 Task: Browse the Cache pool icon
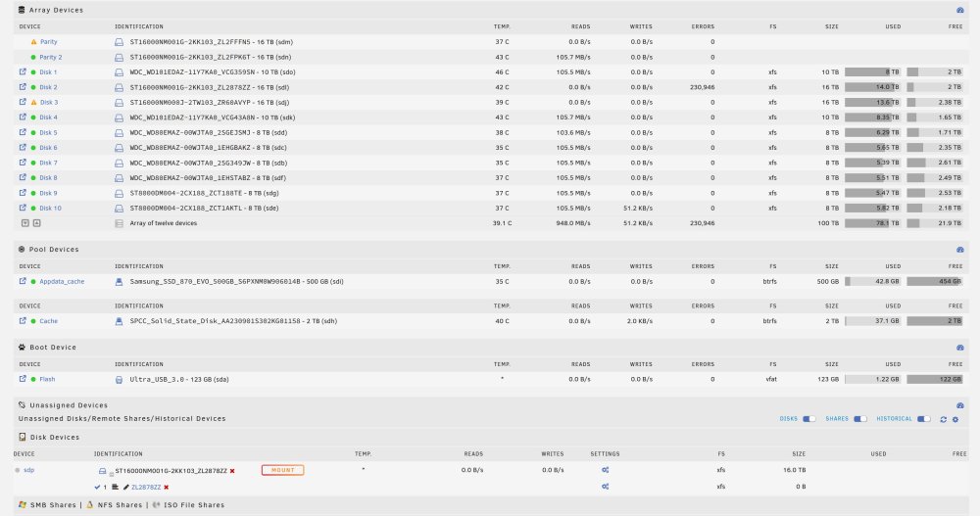(x=23, y=320)
